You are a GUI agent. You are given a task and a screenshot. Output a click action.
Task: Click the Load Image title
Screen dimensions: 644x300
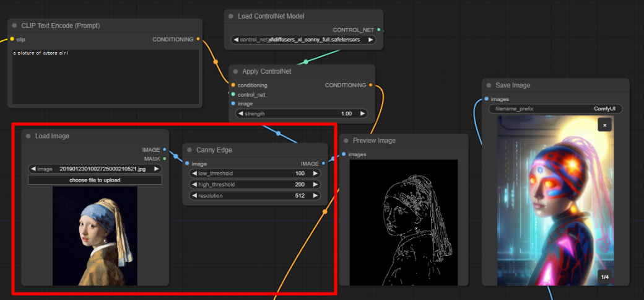click(52, 136)
